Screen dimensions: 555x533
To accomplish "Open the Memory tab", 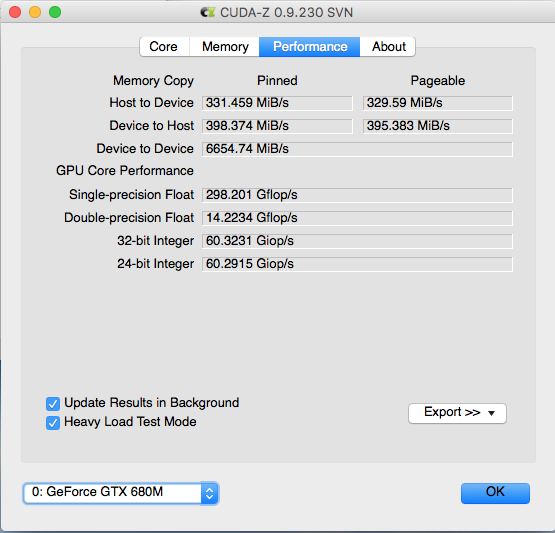I will tap(225, 47).
